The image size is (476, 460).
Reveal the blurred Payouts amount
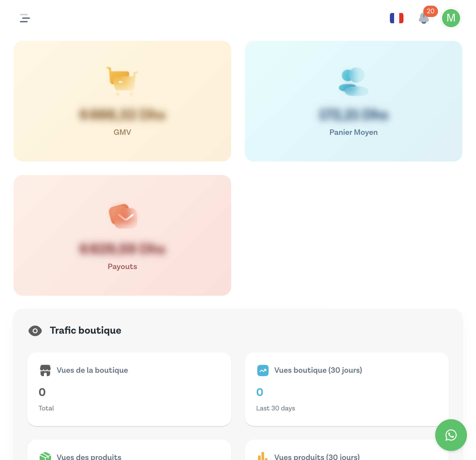(122, 249)
